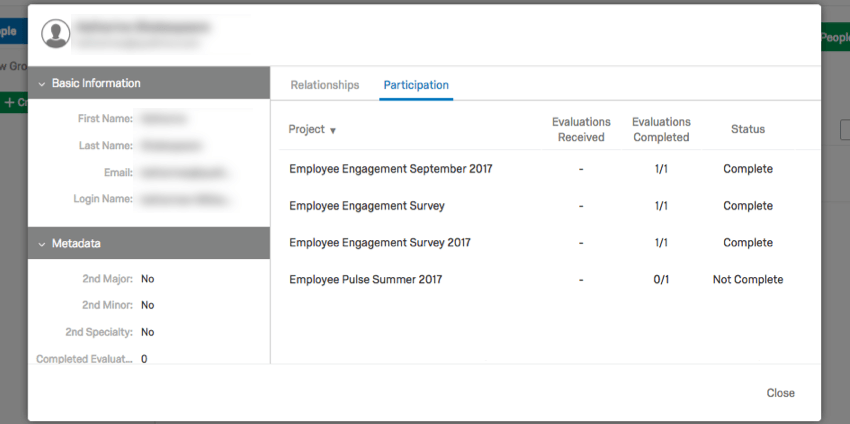This screenshot has width=850, height=424.
Task: Select the Participation tab
Action: click(416, 85)
